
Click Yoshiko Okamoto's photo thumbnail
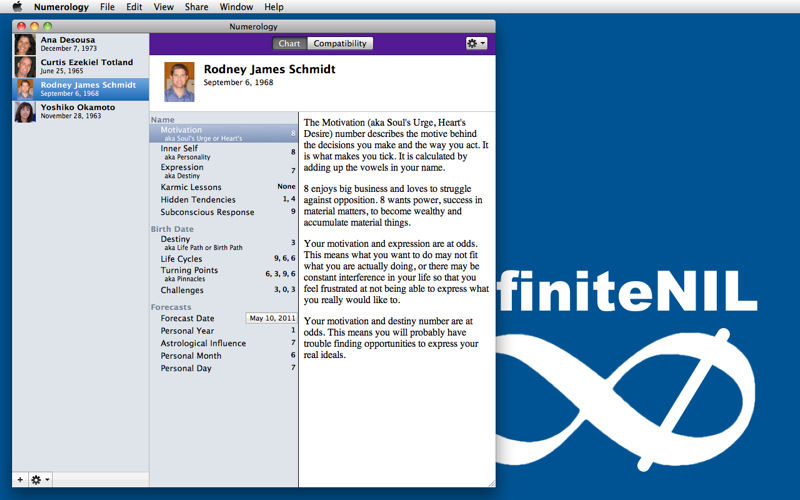point(25,112)
